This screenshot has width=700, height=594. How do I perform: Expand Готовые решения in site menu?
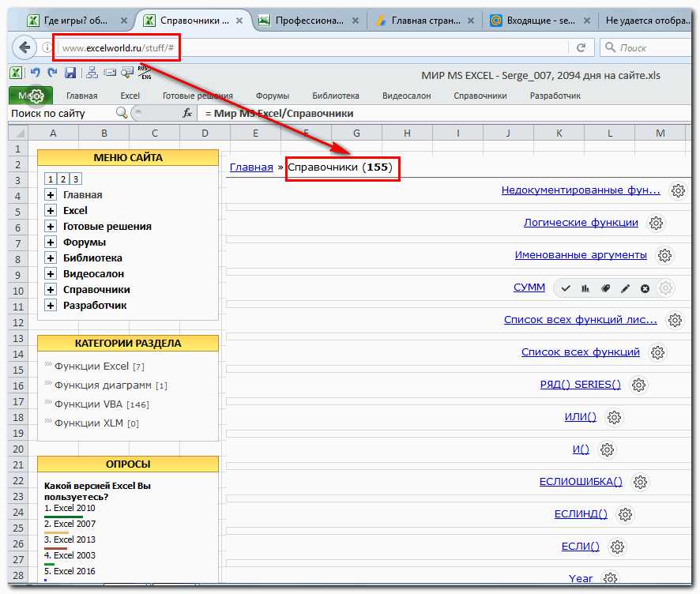tap(51, 227)
